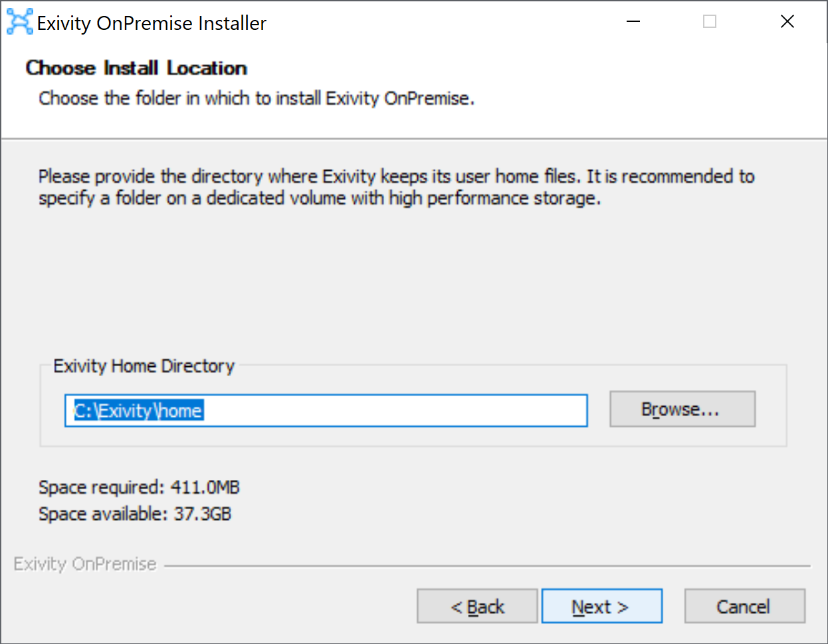Viewport: 828px width, 644px height.
Task: Minimize the Exivity OnPremise Installer window
Action: [633, 22]
